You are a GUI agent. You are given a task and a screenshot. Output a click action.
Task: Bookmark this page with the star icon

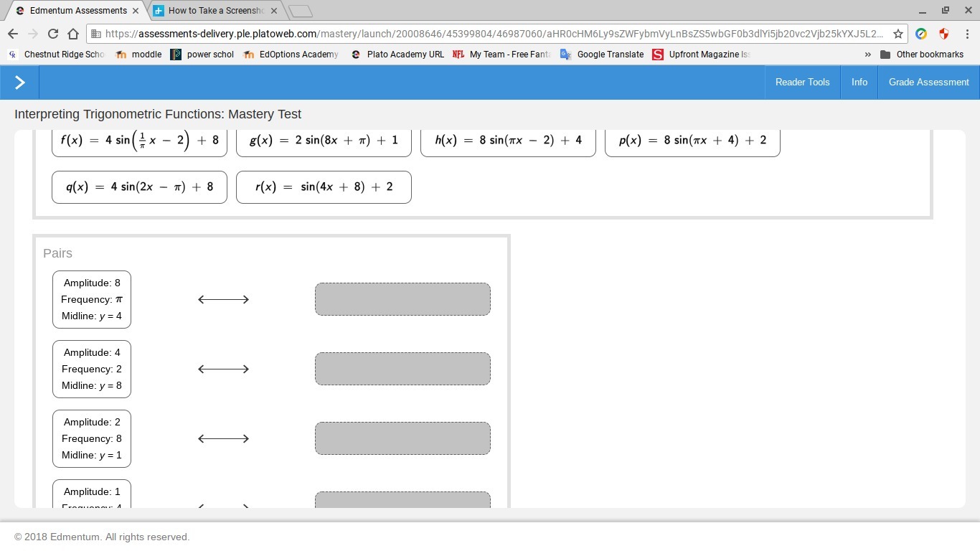click(x=897, y=34)
